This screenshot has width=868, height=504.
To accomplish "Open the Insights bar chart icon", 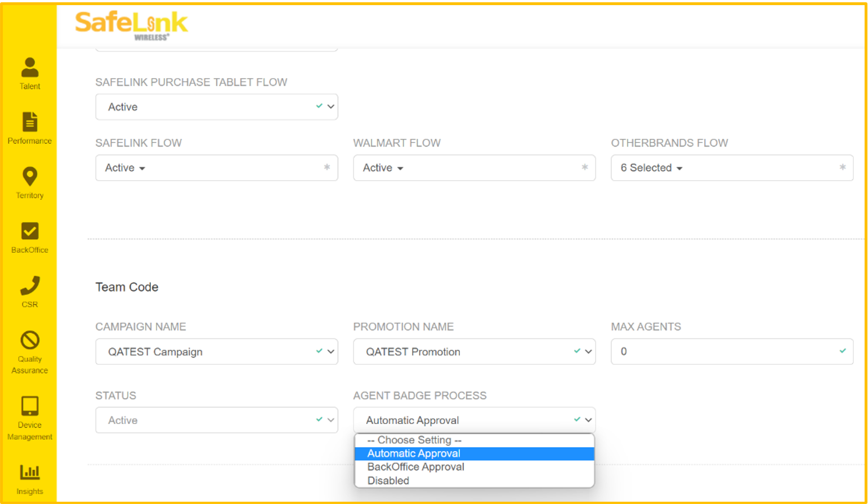I will tap(30, 472).
